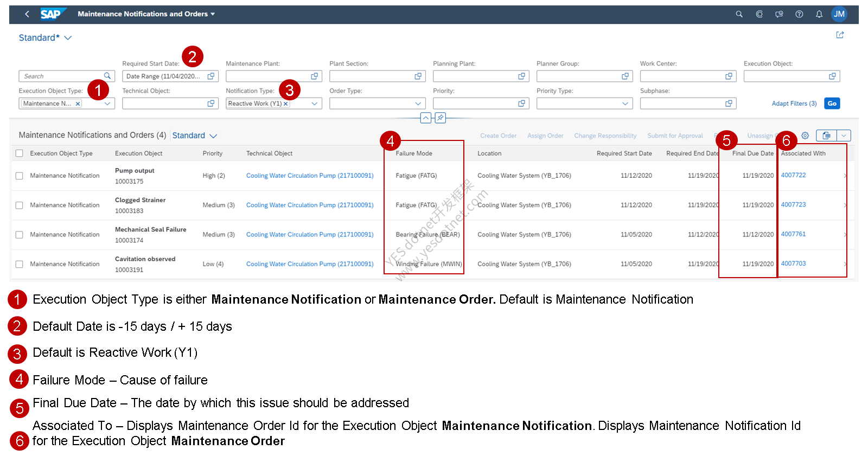Click the export to spreadsheet icon

tap(826, 136)
